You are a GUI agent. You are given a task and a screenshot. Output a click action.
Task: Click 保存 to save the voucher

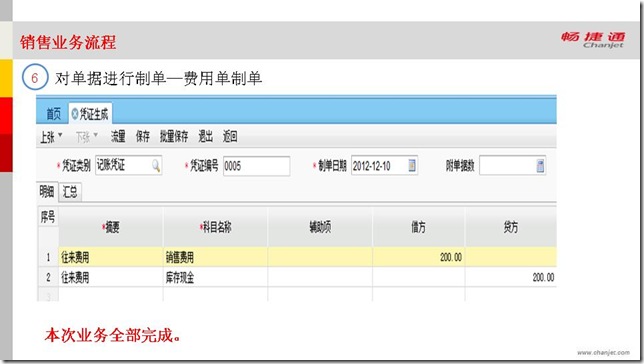[143, 136]
